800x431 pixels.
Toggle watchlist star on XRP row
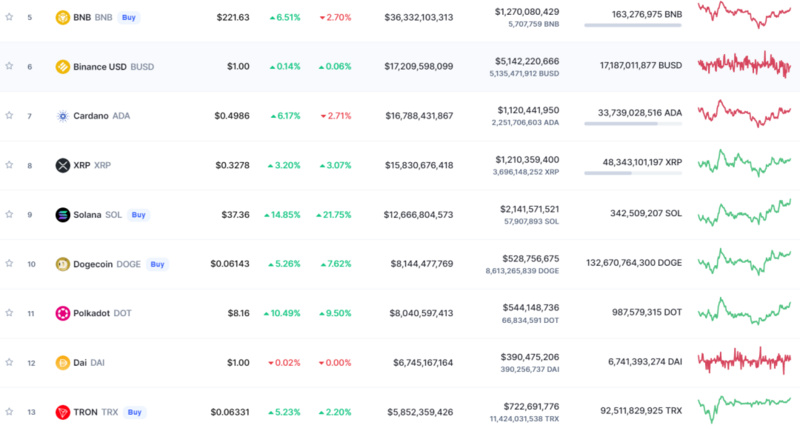coord(9,165)
